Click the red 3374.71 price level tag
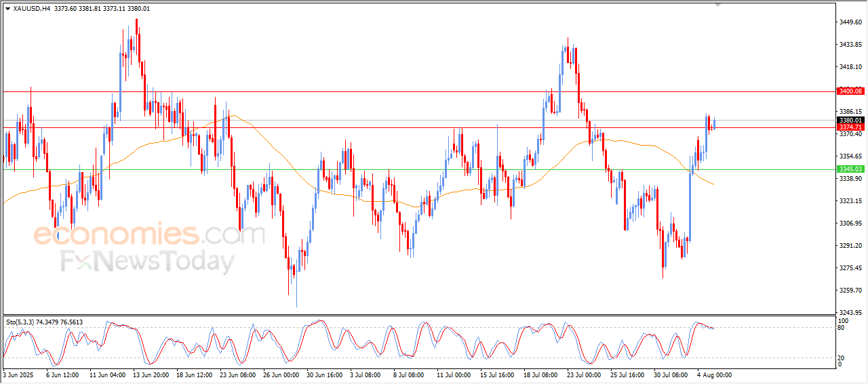The width and height of the screenshot is (868, 384). [850, 127]
